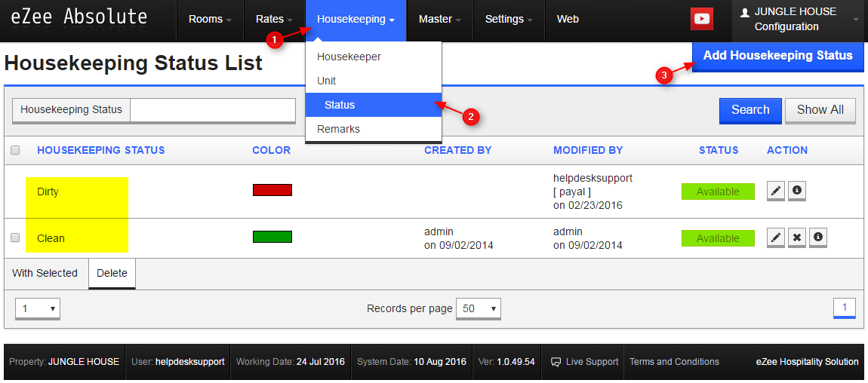
Task: Select Unit from the Housekeeping menu
Action: (373, 81)
